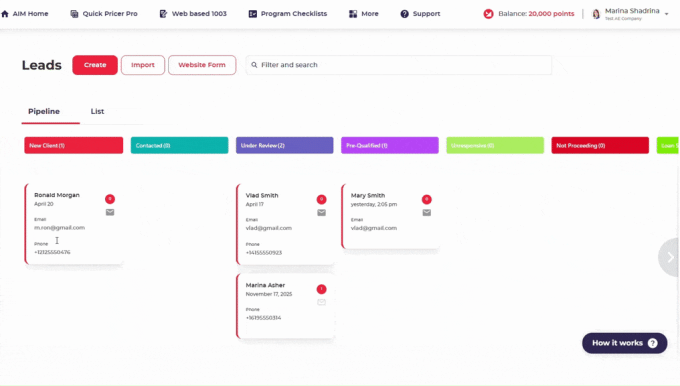Open the AIM Home menu item
This screenshot has width=680, height=386.
[25, 14]
